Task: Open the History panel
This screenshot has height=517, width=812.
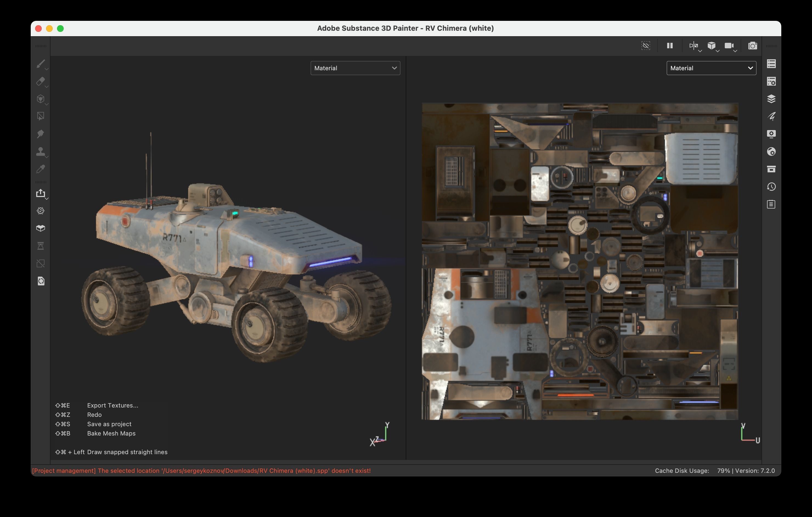Action: click(x=771, y=187)
